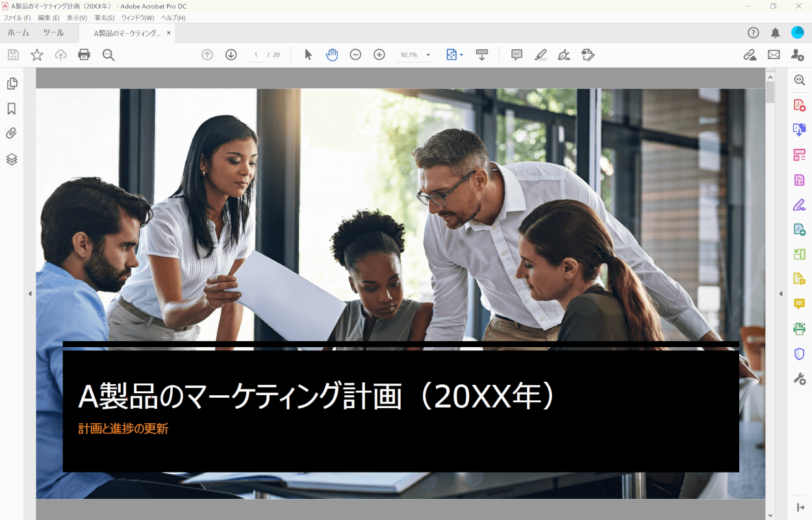
Task: Open the Bookmarks panel
Action: point(11,109)
